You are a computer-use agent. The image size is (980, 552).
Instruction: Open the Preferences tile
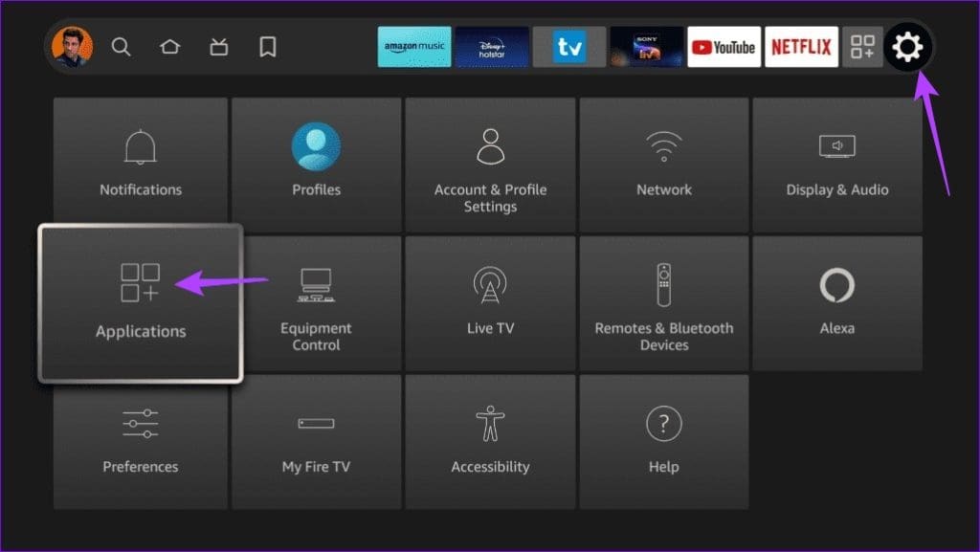coord(140,441)
